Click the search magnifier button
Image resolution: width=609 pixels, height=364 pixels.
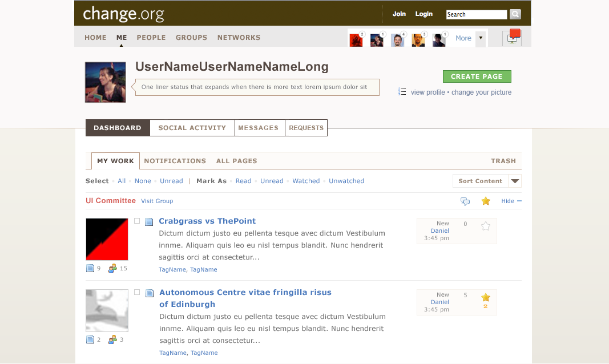click(515, 14)
